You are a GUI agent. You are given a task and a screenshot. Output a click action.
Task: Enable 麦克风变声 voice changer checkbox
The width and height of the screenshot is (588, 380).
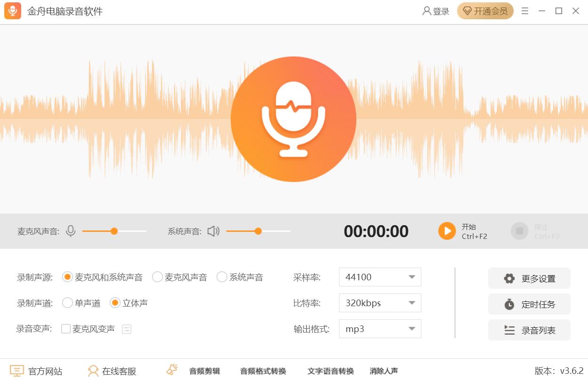pyautogui.click(x=65, y=329)
